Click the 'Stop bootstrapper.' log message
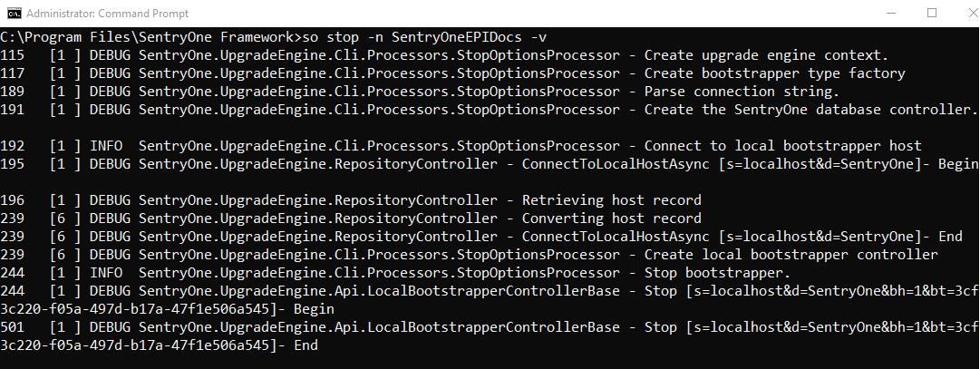This screenshot has height=369, width=980. [717, 273]
